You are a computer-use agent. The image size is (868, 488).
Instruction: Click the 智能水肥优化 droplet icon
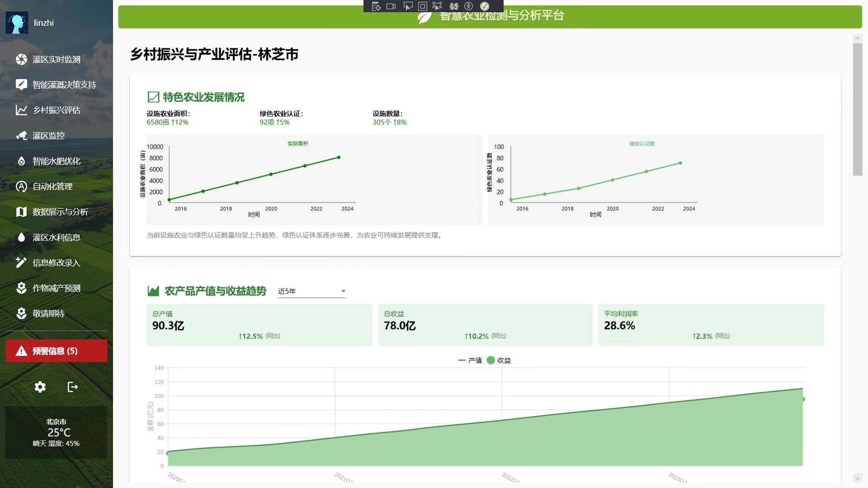click(21, 161)
